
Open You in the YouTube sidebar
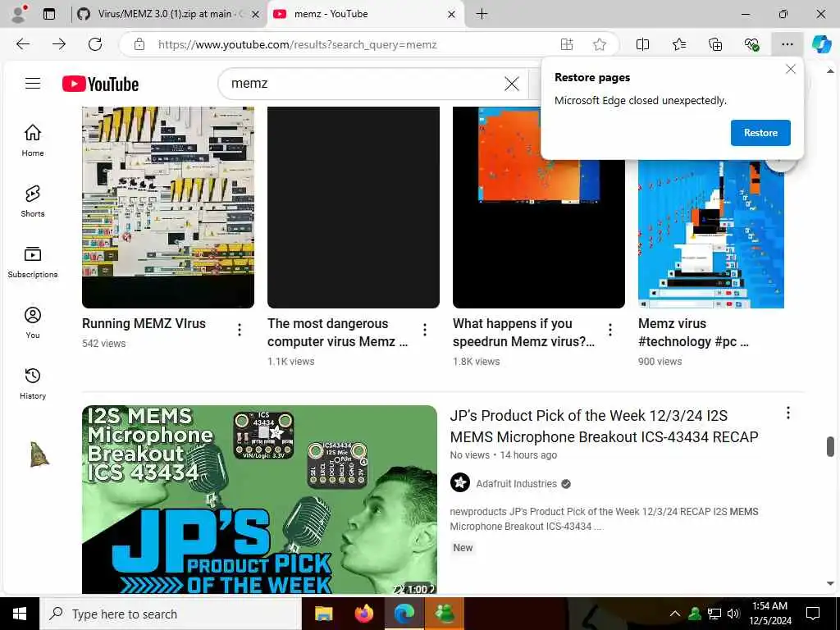(x=33, y=323)
